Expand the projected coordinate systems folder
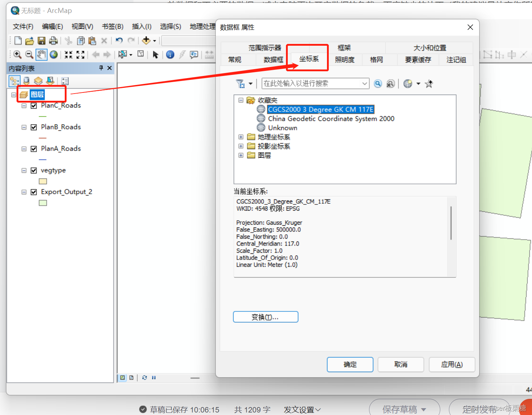Image resolution: width=532 pixels, height=415 pixels. [x=241, y=146]
